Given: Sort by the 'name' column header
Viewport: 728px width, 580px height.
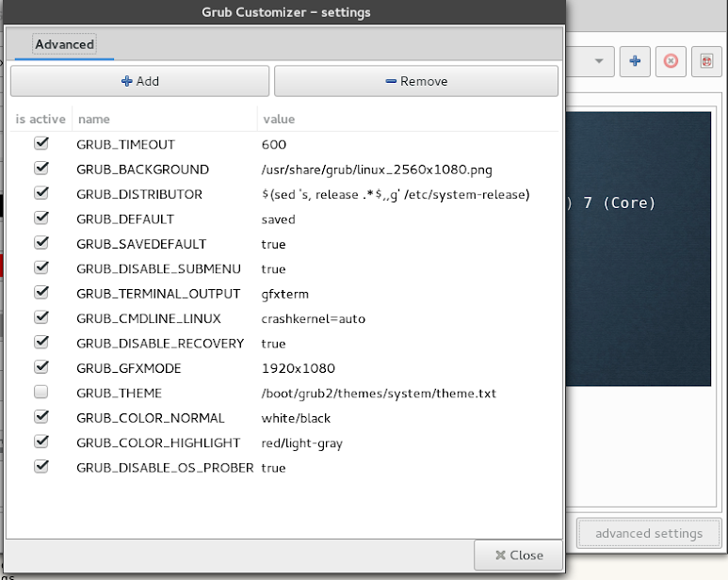Looking at the screenshot, I should (x=165, y=120).
